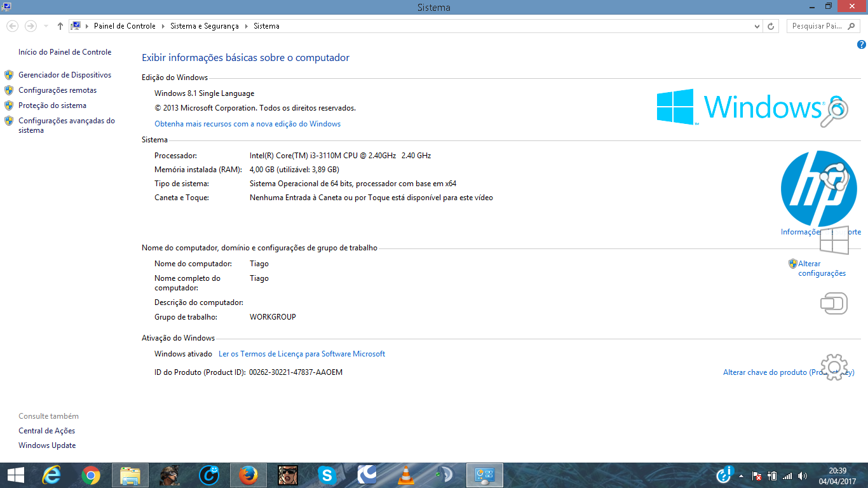Refresh the address bar location
The height and width of the screenshot is (488, 868).
771,26
